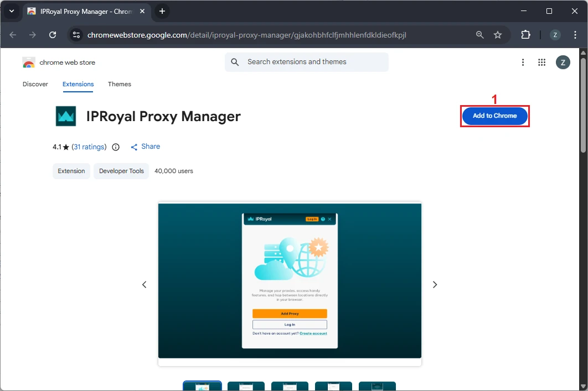Click the ratings info circle icon
The width and height of the screenshot is (588, 391).
(116, 147)
